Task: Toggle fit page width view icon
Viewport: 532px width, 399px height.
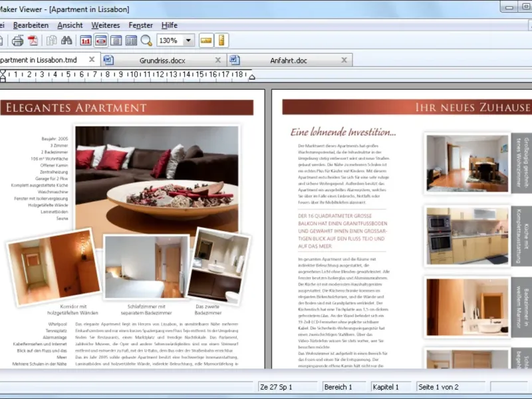Action: [101, 41]
